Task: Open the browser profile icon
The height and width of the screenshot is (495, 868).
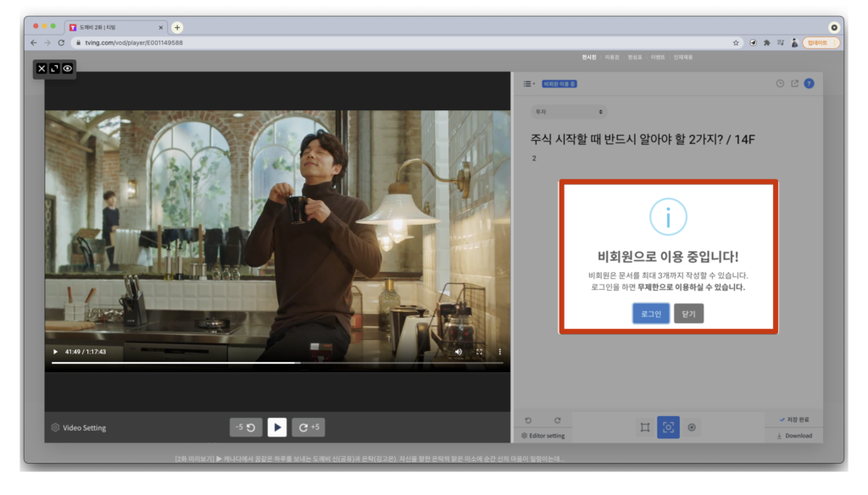Action: [x=794, y=42]
